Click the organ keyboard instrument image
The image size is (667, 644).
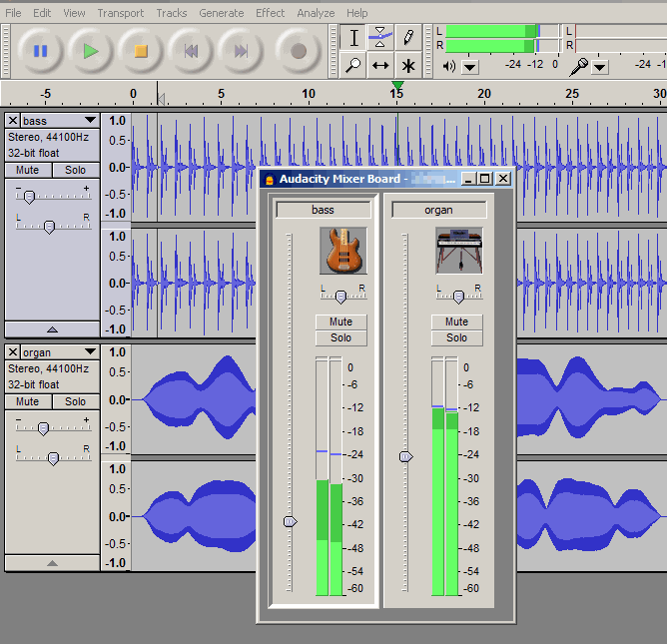[x=459, y=251]
